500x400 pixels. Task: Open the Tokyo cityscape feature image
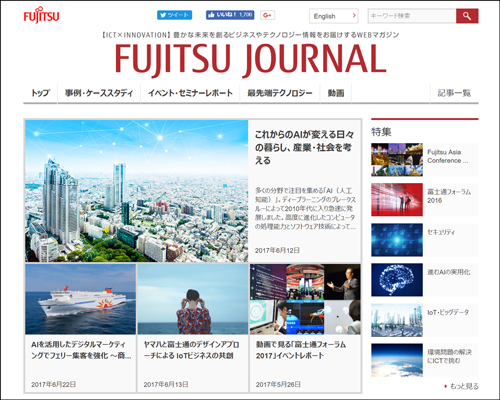coord(137,191)
